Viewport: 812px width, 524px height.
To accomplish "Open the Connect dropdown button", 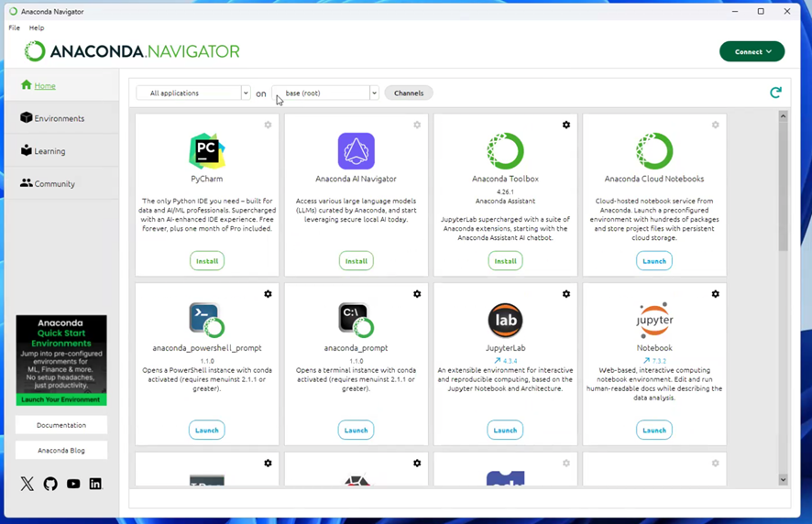I will click(x=752, y=51).
